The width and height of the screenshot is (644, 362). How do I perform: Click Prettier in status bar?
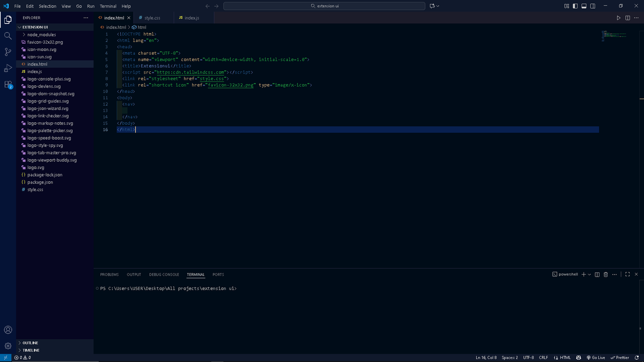pyautogui.click(x=620, y=358)
